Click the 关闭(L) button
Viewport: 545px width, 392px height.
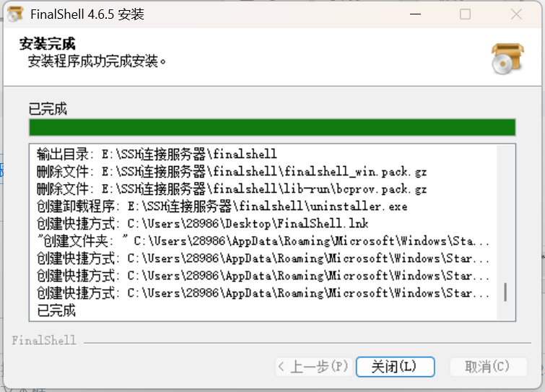pyautogui.click(x=395, y=367)
